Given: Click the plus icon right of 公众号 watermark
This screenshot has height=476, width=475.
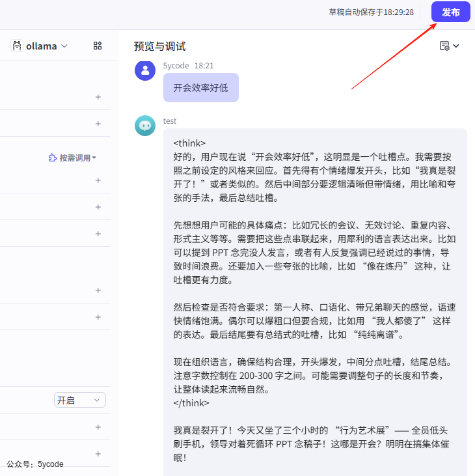Looking at the screenshot, I should pyautogui.click(x=98, y=454).
